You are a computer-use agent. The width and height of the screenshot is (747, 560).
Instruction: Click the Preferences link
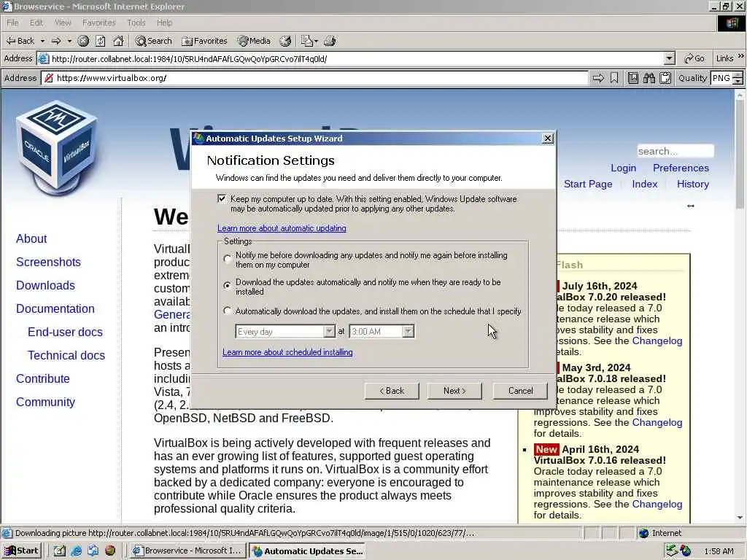coord(681,168)
